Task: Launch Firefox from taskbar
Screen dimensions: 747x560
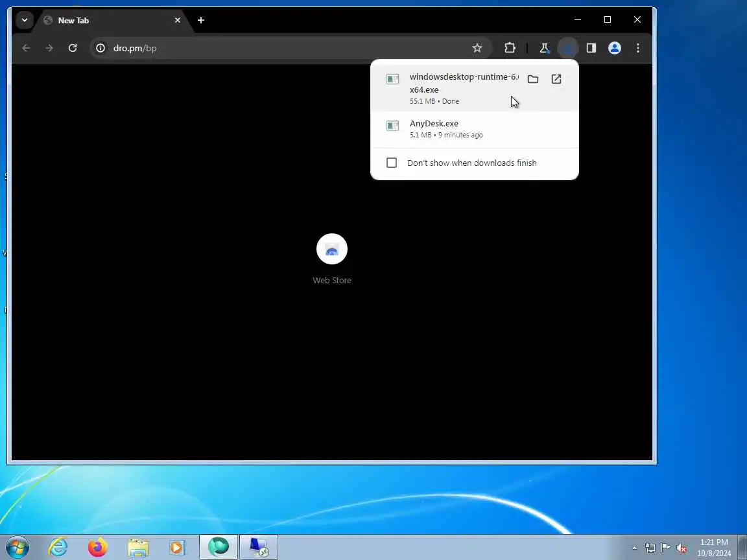Action: point(98,548)
